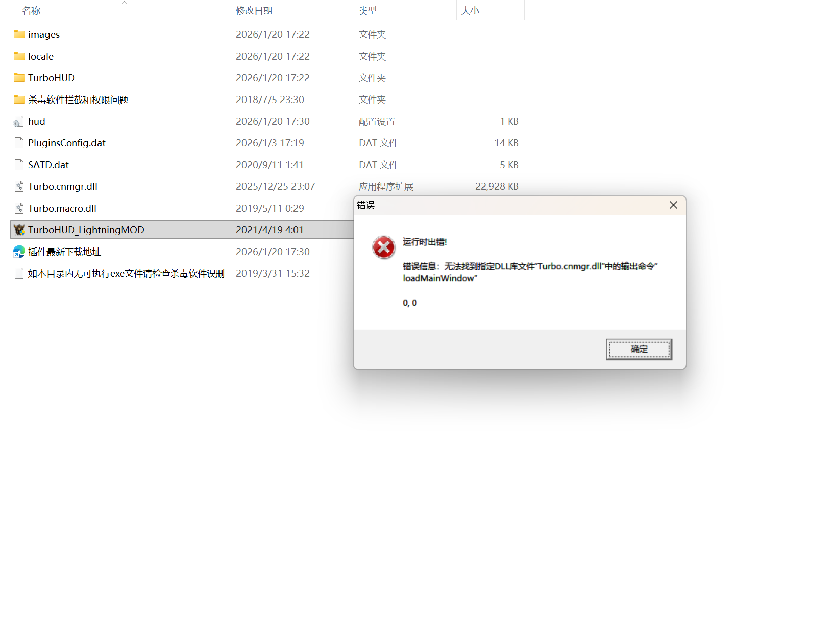The height and width of the screenshot is (644, 833).
Task: Select the PluginsConfig.dat file icon
Action: (x=19, y=143)
